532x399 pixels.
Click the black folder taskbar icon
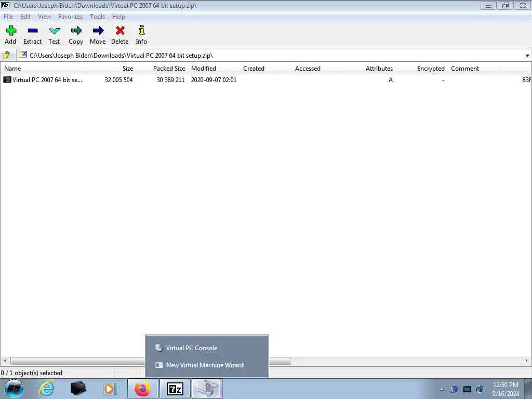[x=78, y=389]
